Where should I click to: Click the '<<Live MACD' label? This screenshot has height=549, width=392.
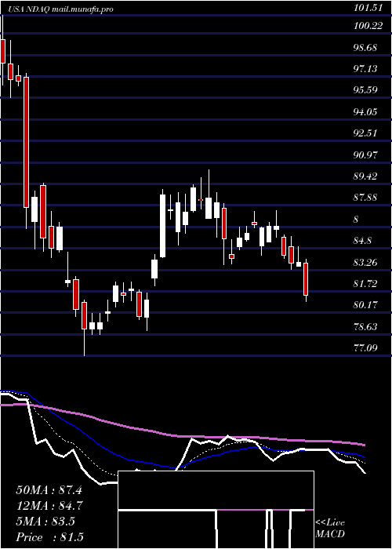pyautogui.click(x=330, y=529)
